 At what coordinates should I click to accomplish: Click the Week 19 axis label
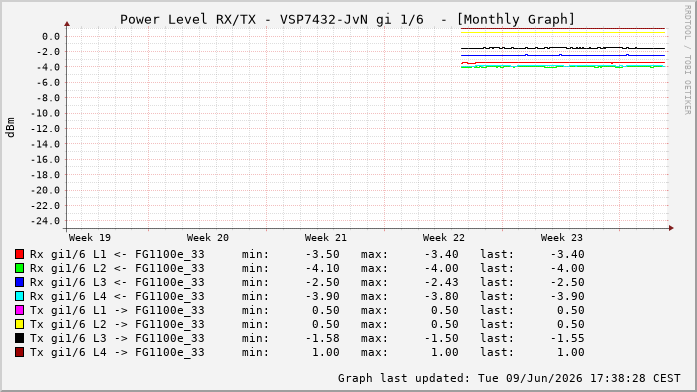tap(90, 238)
